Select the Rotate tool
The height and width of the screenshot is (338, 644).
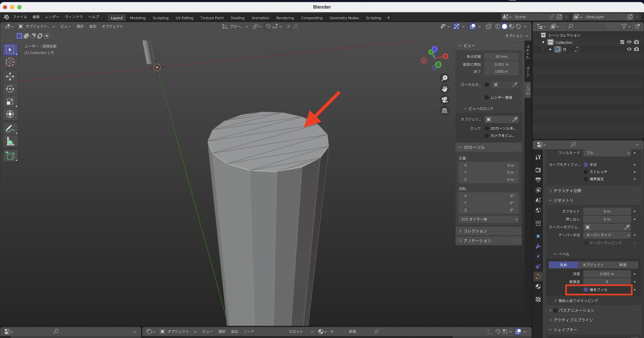pos(10,89)
